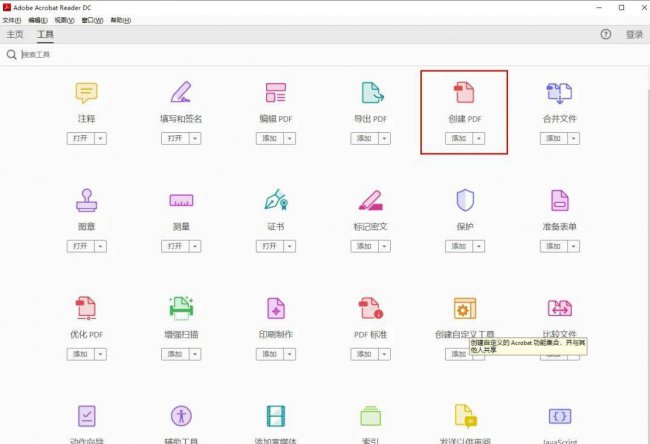Image resolution: width=650 pixels, height=444 pixels.
Task: Select the 辅助工具 accessibility icon
Action: pyautogui.click(x=181, y=416)
